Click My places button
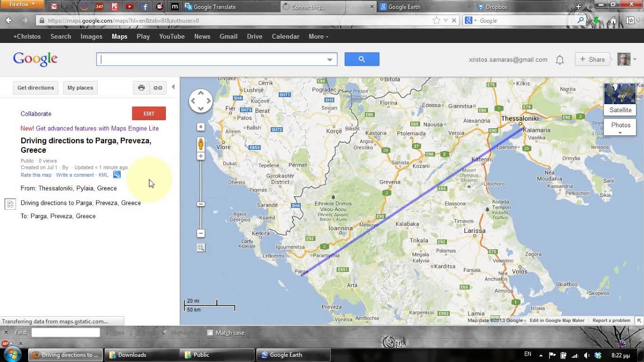The height and width of the screenshot is (362, 644). [80, 87]
